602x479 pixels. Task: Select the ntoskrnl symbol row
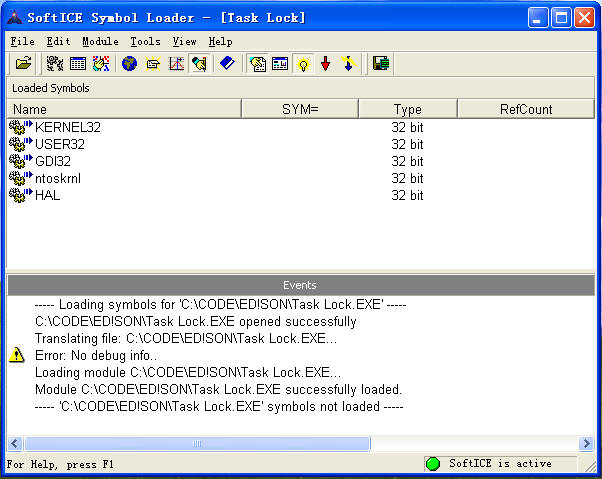301,178
